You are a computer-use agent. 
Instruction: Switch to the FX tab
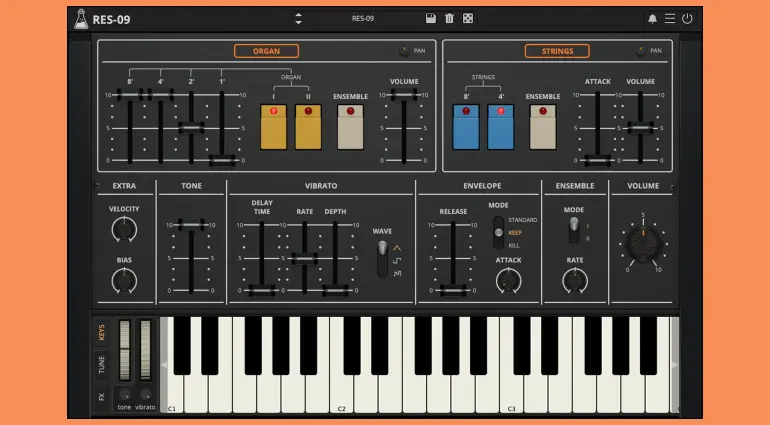tap(101, 397)
